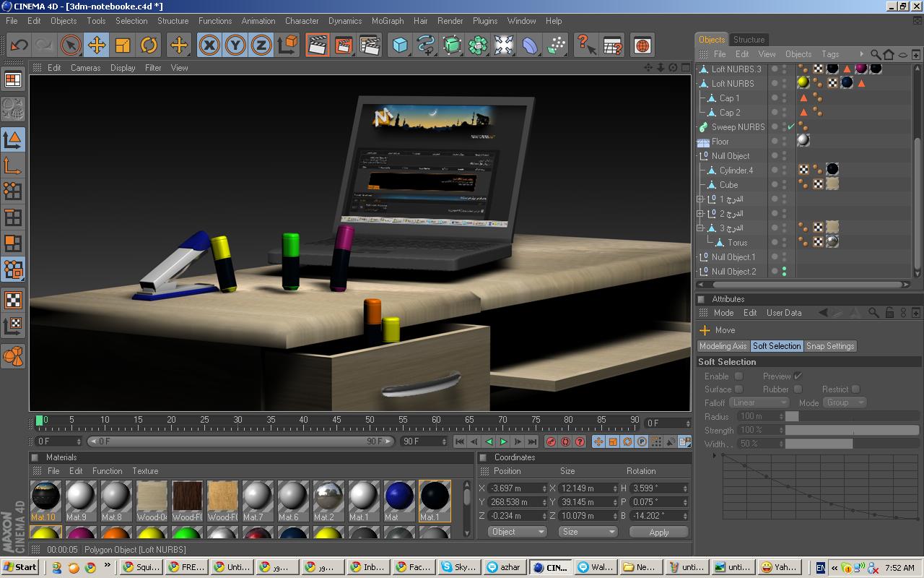Toggle the Preview checkbox
924x578 pixels.
coord(798,376)
